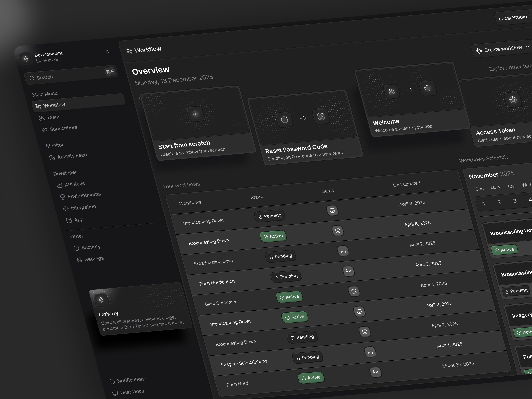The width and height of the screenshot is (532, 399).
Task: Click the lock scan icon in Reset Password card
Action: (x=321, y=116)
